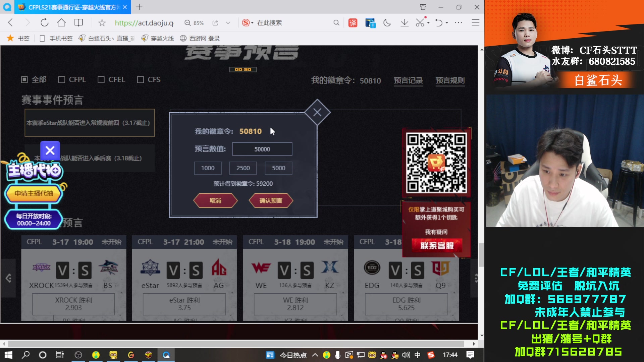
Task: Go to previous matches with left carousel arrow
Action: [8, 278]
